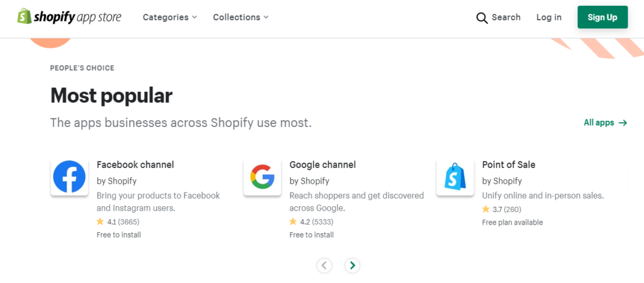Image resolution: width=644 pixels, height=283 pixels.
Task: Go to previous carousel page arrow
Action: click(x=324, y=265)
